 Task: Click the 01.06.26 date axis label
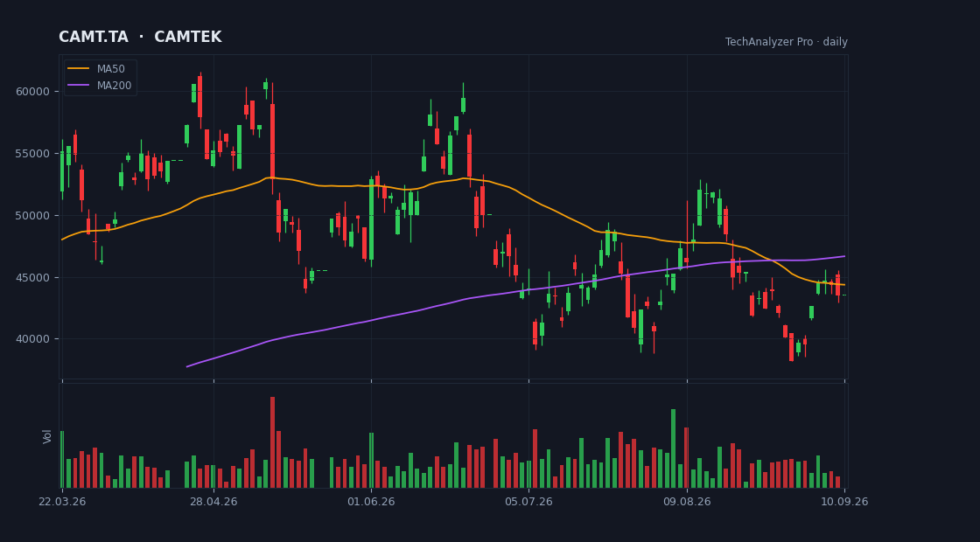tap(371, 502)
